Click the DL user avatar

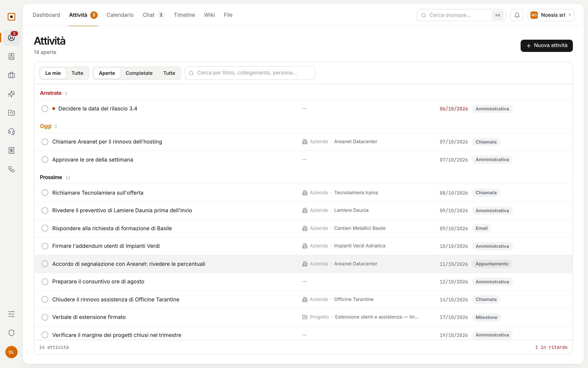(11, 352)
